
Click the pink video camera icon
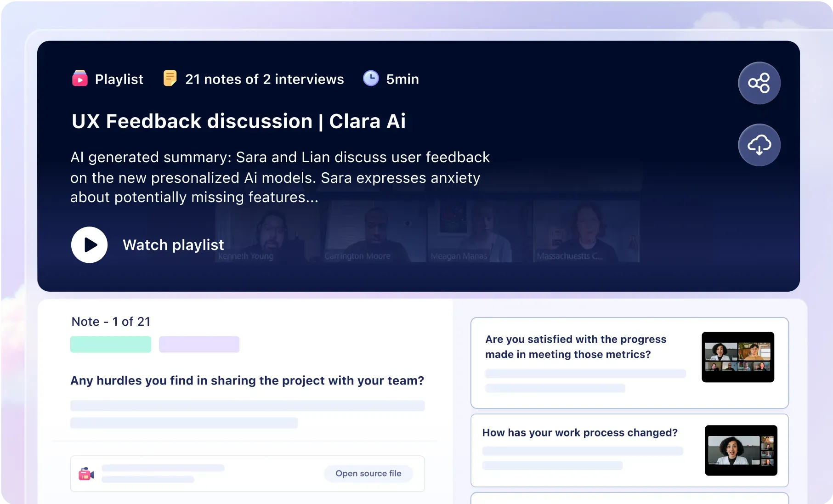pos(86,474)
